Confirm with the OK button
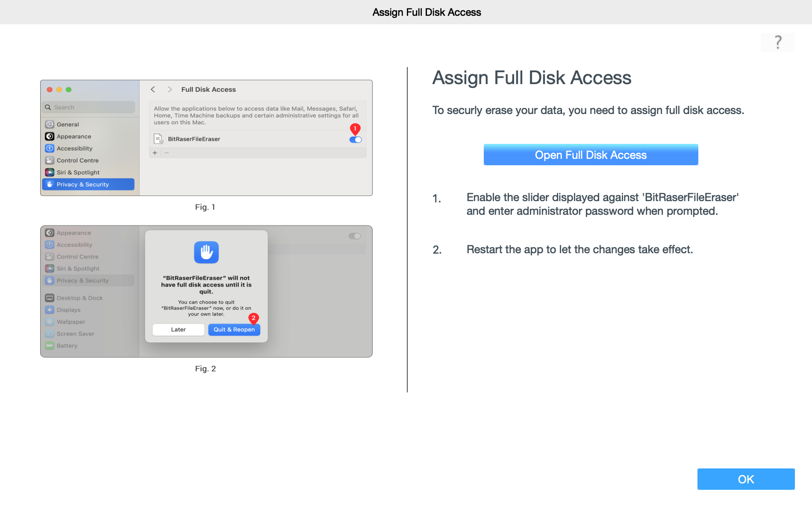The image size is (812, 509). (x=746, y=479)
